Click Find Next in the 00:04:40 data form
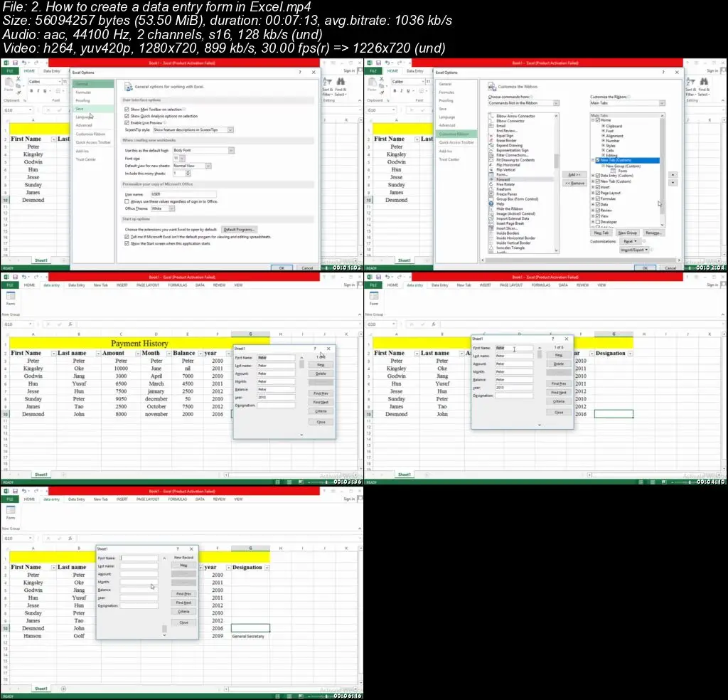 coord(559,393)
